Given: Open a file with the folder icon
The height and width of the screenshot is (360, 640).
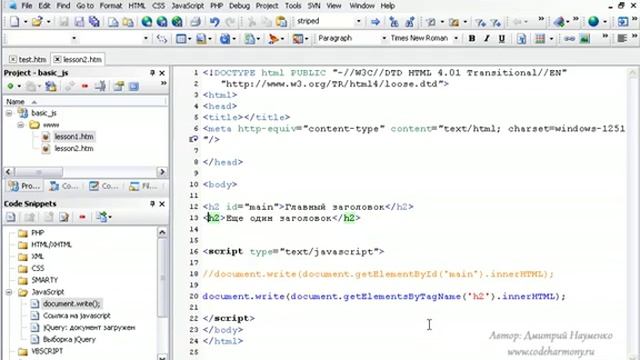Looking at the screenshot, I should tap(37, 22).
